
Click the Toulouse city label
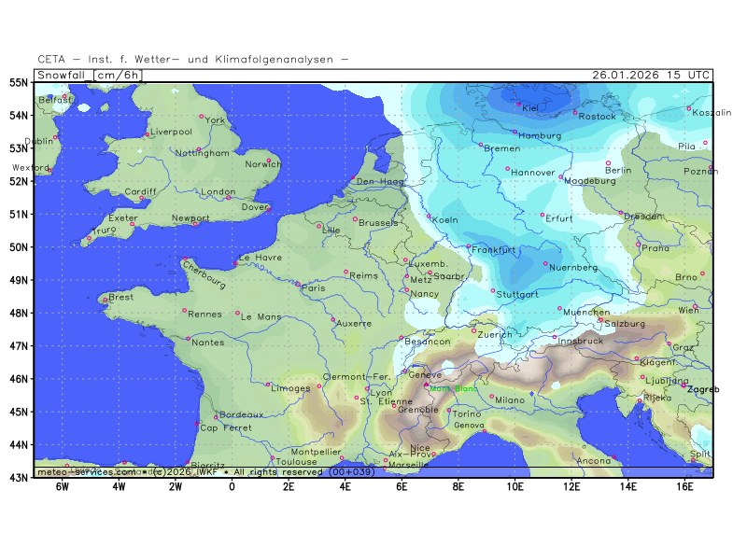coord(295,461)
